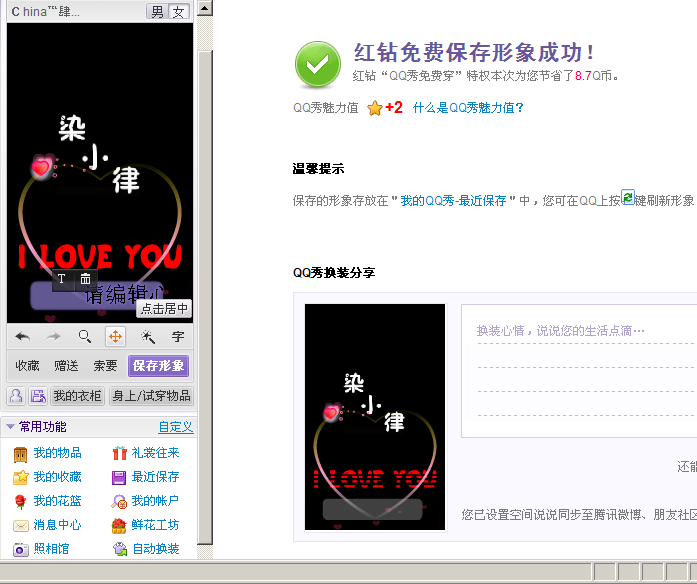Screen dimensions: 697x584
Task: Click the redo arrow icon
Action: tap(53, 336)
